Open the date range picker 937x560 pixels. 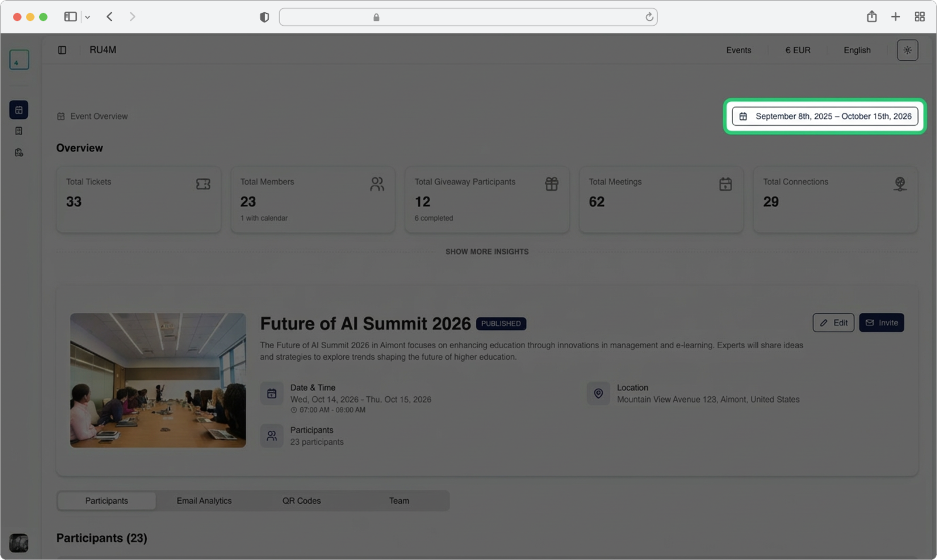[825, 116]
